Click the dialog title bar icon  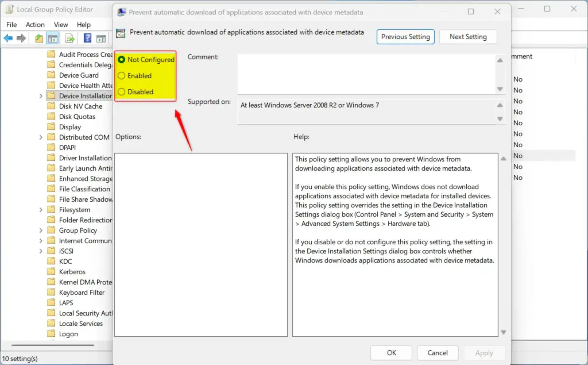pos(122,12)
